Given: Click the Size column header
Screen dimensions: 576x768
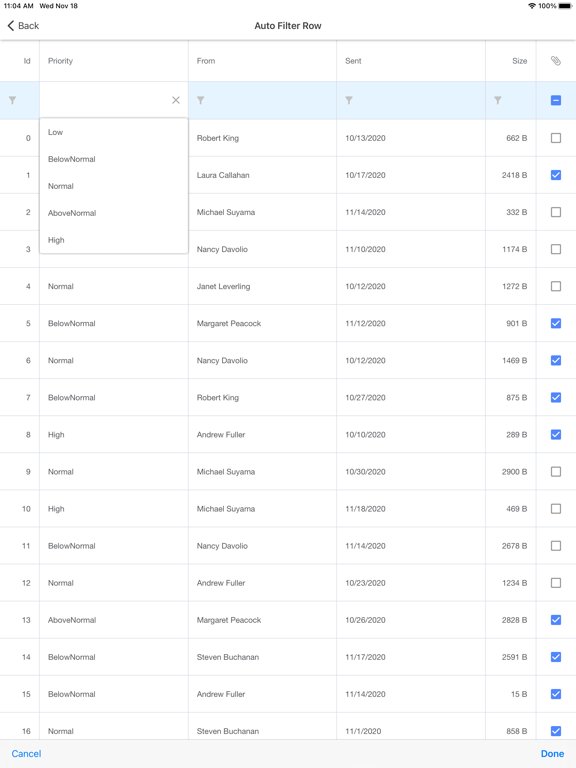Looking at the screenshot, I should (511, 61).
